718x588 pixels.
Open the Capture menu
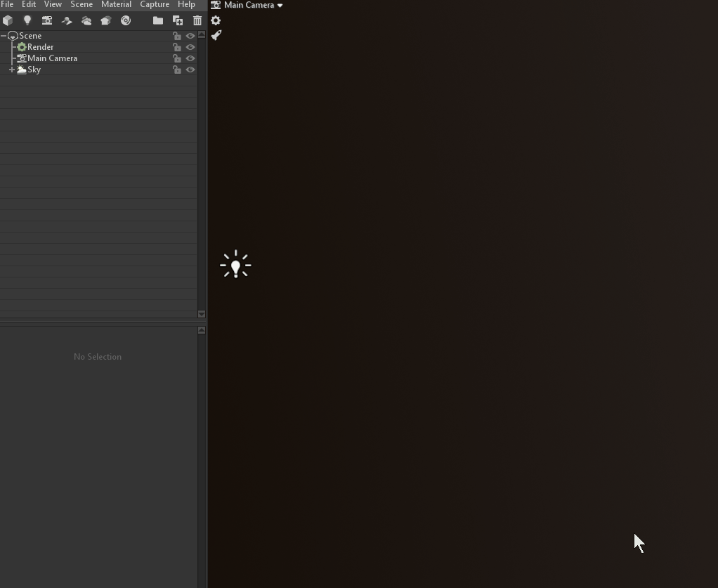pos(155,4)
